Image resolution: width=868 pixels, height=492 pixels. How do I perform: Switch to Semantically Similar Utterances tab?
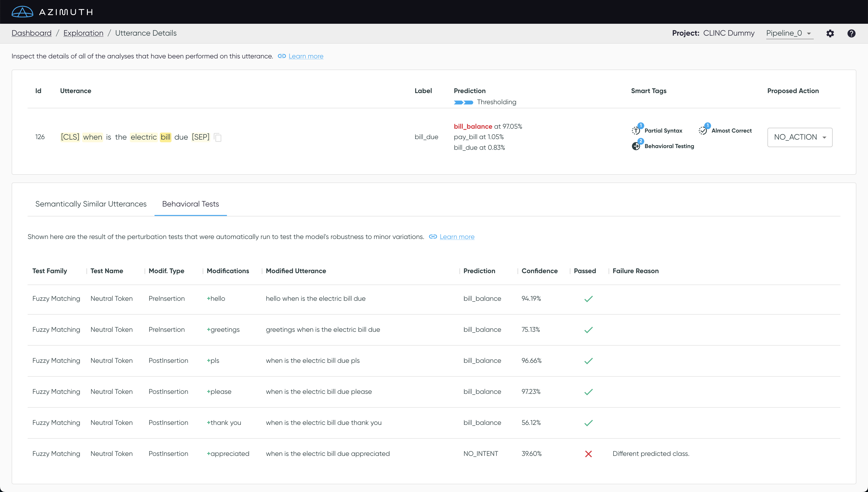click(x=91, y=204)
